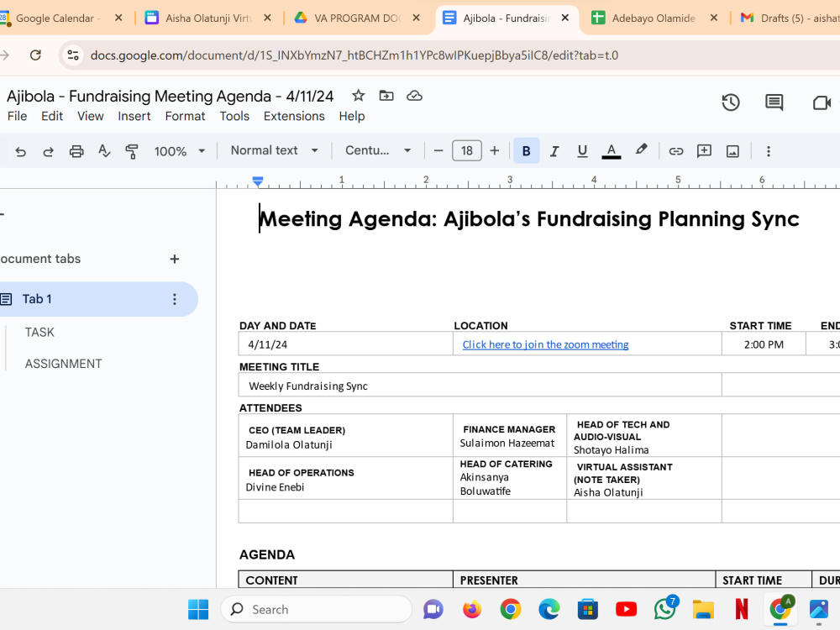The width and height of the screenshot is (840, 630).
Task: Open site information icon in address bar
Action: 73,55
